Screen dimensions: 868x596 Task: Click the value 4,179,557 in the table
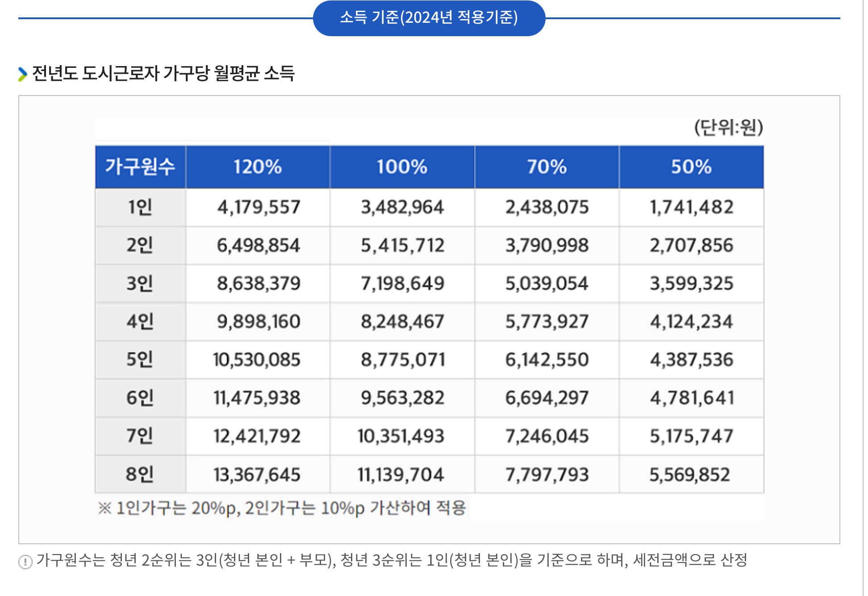pyautogui.click(x=259, y=208)
